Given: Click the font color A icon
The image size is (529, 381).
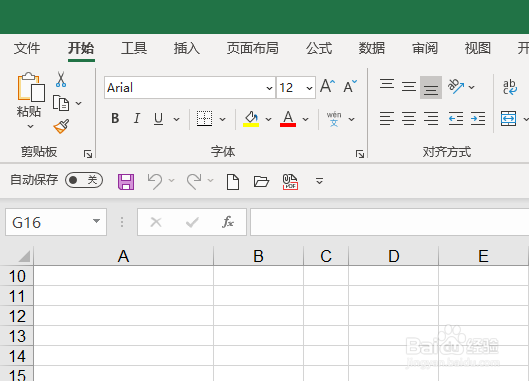Looking at the screenshot, I should 288,119.
